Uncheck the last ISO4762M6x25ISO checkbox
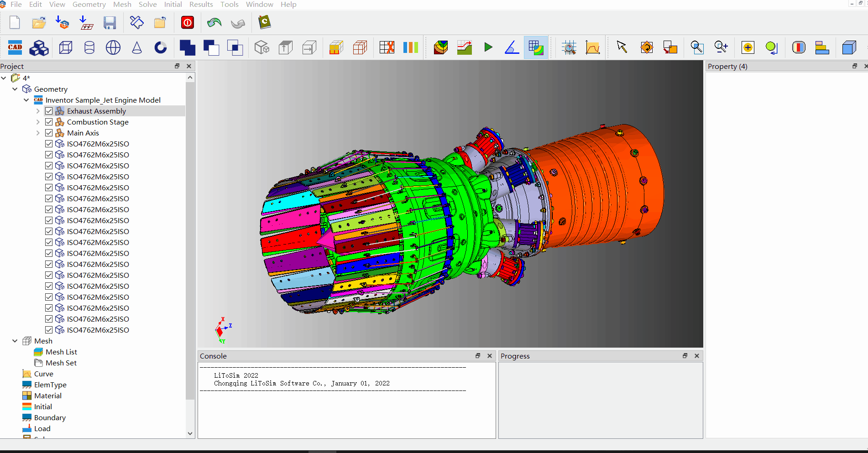Viewport: 868px width, 453px height. [x=49, y=330]
